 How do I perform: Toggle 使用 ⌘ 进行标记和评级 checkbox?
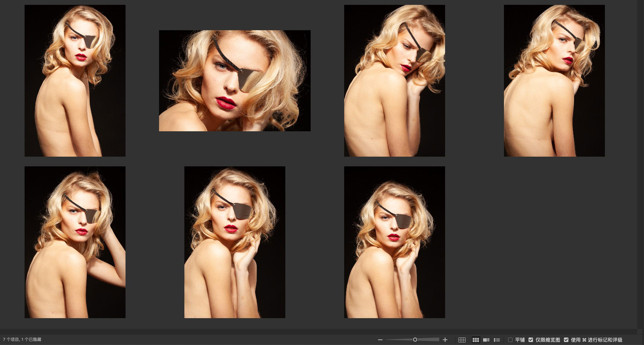click(566, 340)
